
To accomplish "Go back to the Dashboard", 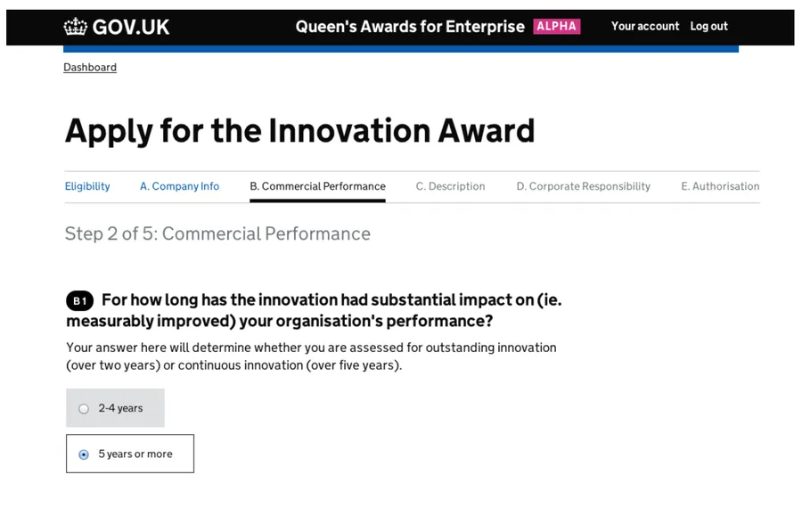I will [x=90, y=68].
